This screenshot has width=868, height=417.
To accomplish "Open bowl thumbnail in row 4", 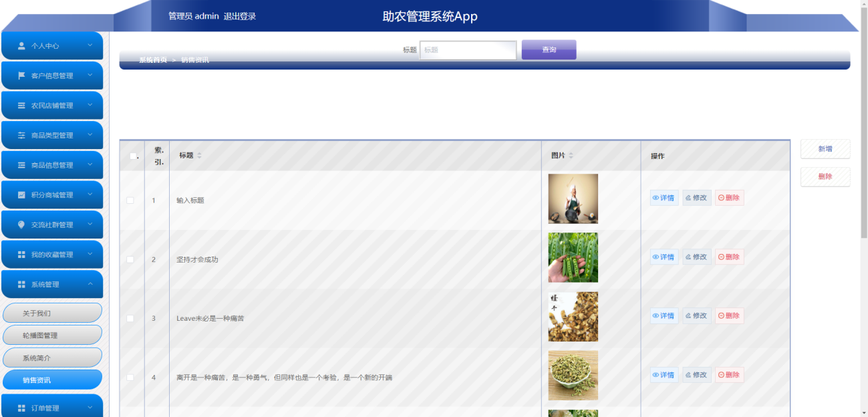I will (x=573, y=376).
